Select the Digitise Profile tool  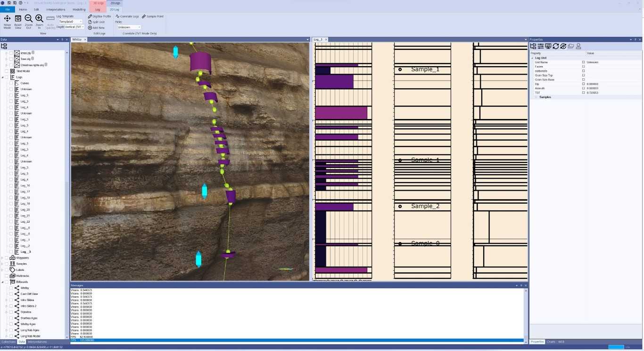point(100,16)
